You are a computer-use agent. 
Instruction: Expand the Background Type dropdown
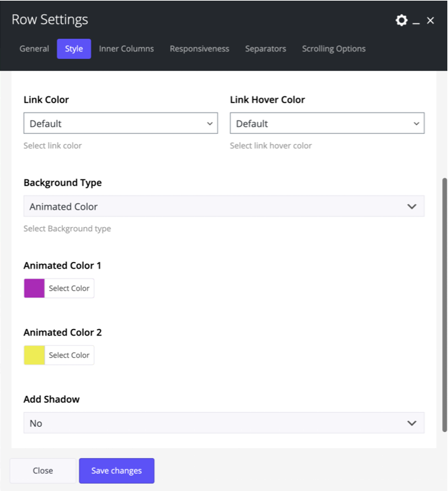tap(224, 206)
